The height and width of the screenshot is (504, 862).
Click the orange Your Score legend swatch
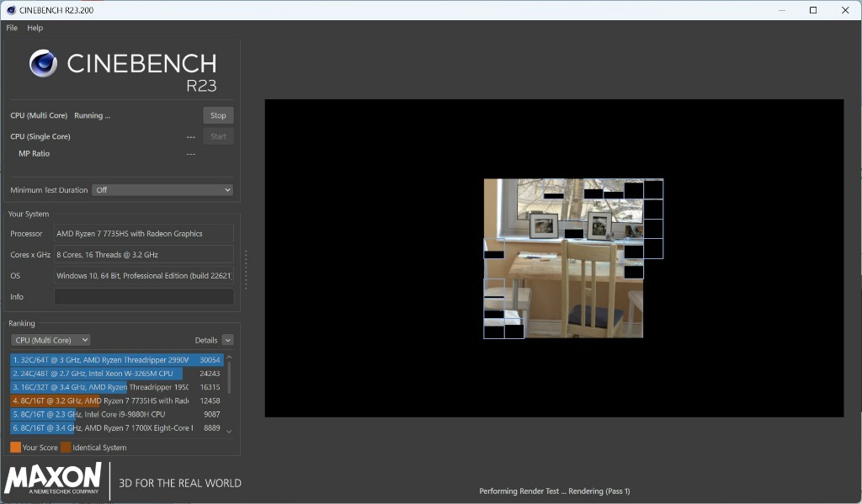pyautogui.click(x=15, y=448)
